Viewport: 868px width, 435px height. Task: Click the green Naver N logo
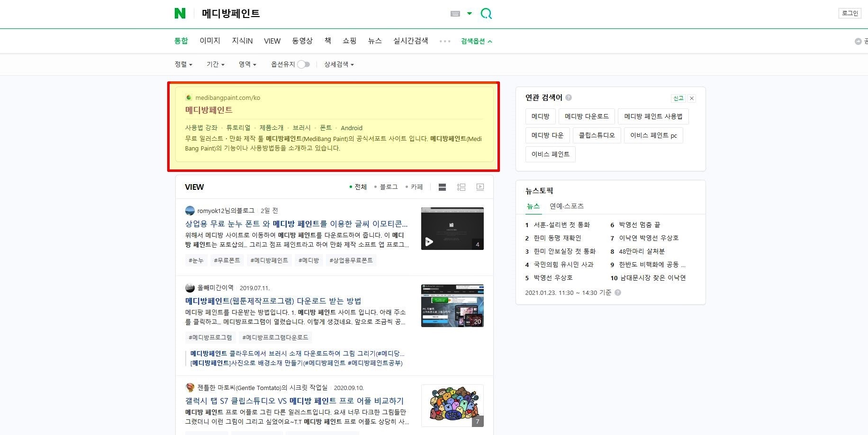pos(180,13)
